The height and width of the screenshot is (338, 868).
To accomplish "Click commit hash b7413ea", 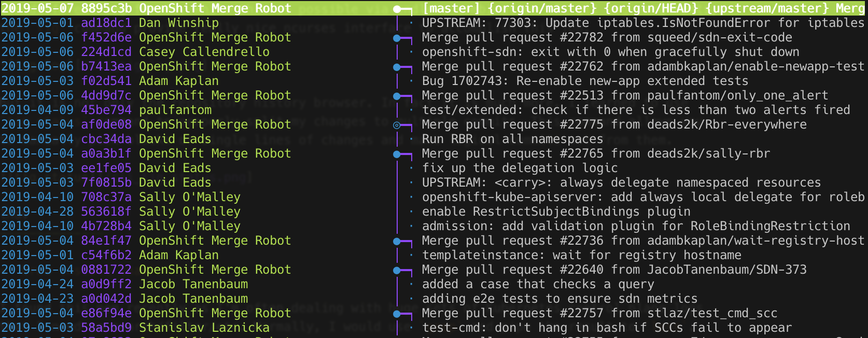I will coord(106,66).
